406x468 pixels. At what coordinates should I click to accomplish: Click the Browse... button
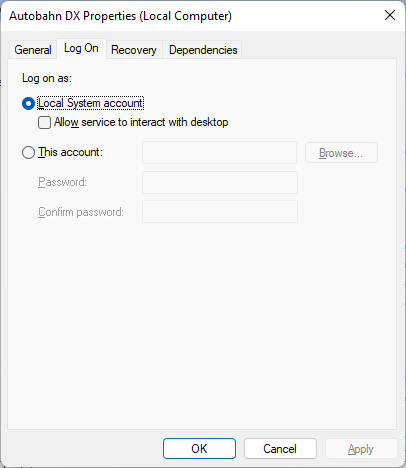click(x=341, y=153)
